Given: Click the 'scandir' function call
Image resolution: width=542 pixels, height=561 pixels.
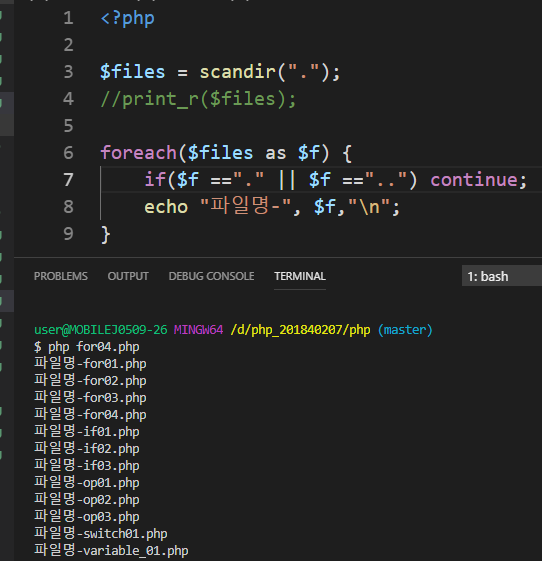Looking at the screenshot, I should pyautogui.click(x=238, y=72).
